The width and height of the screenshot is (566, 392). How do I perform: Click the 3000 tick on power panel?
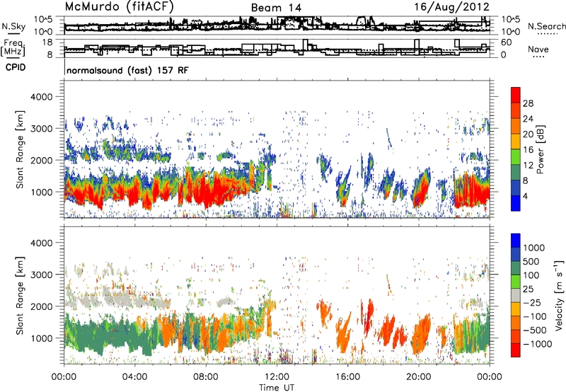pos(41,129)
